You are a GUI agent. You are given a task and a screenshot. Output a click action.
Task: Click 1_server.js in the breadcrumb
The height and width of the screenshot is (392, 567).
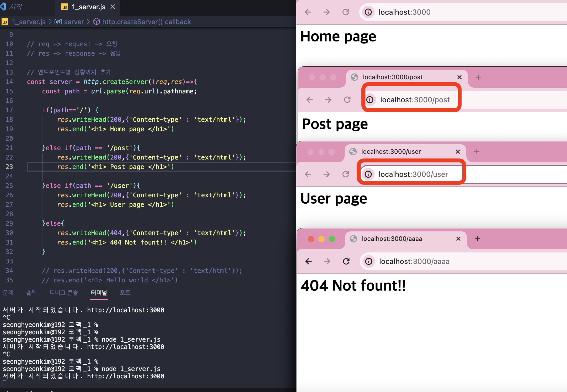click(x=29, y=22)
